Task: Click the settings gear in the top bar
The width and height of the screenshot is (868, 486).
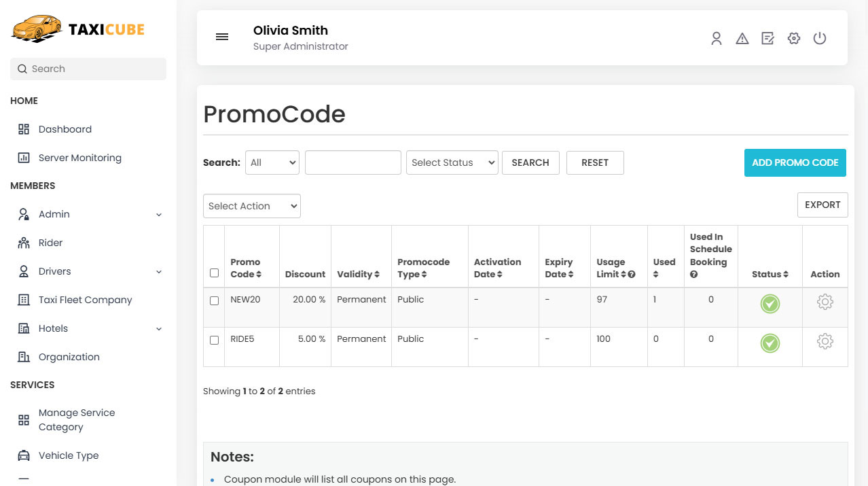Action: (x=793, y=39)
